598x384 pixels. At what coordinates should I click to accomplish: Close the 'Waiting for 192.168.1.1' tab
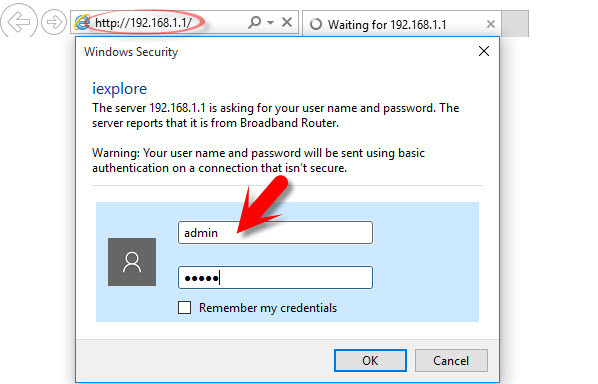click(491, 24)
